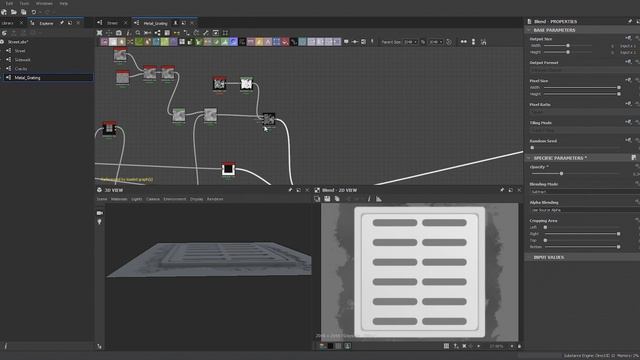Click the tiling grid icon at 2D View bottom
640x360 pixels.
pos(446,346)
